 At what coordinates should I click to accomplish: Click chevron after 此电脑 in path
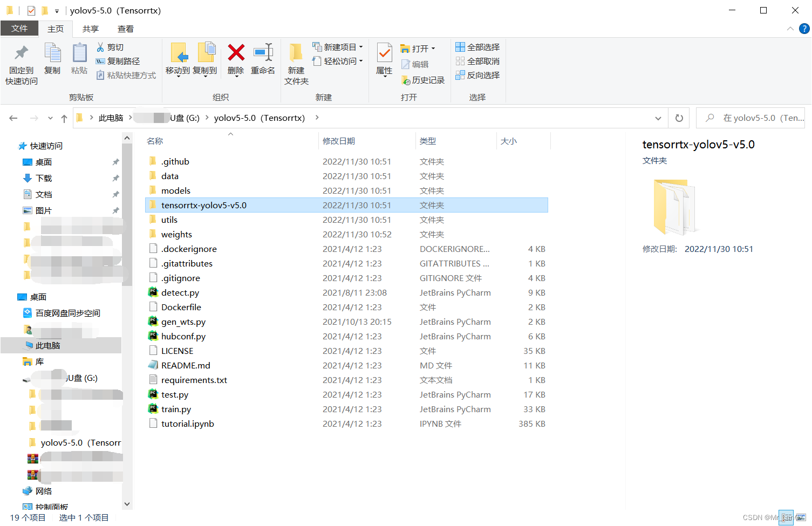click(130, 118)
